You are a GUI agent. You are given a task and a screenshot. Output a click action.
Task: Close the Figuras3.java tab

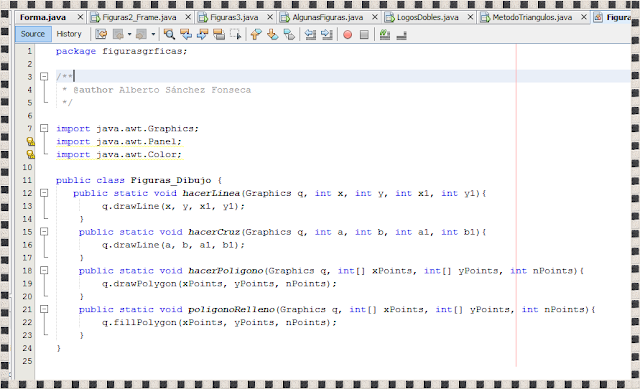270,17
